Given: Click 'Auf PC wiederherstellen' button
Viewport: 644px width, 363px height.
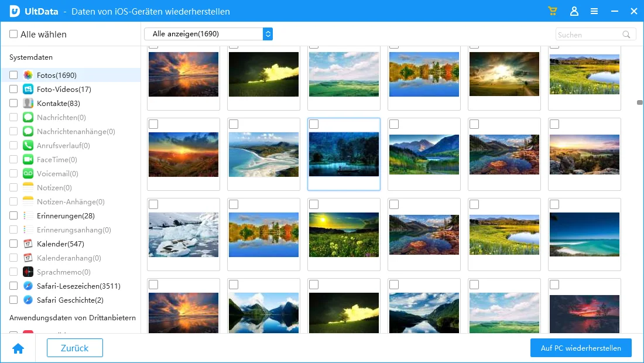Looking at the screenshot, I should [581, 348].
